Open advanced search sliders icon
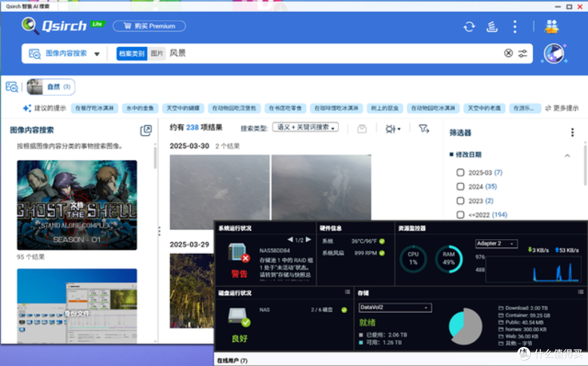Screen dimensions: 588x366 point(523,53)
